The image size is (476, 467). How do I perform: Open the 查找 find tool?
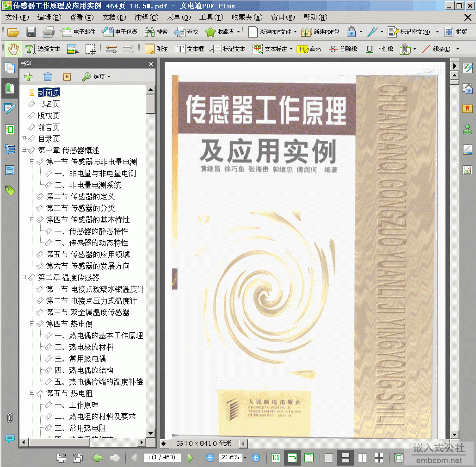(186, 32)
